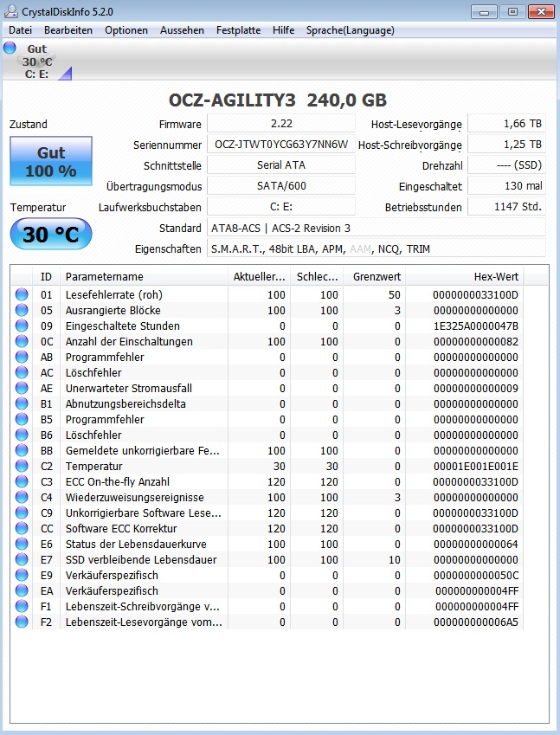The image size is (560, 735).
Task: Click status orb for C3 ECC On-the-fly
Action: [x=22, y=482]
